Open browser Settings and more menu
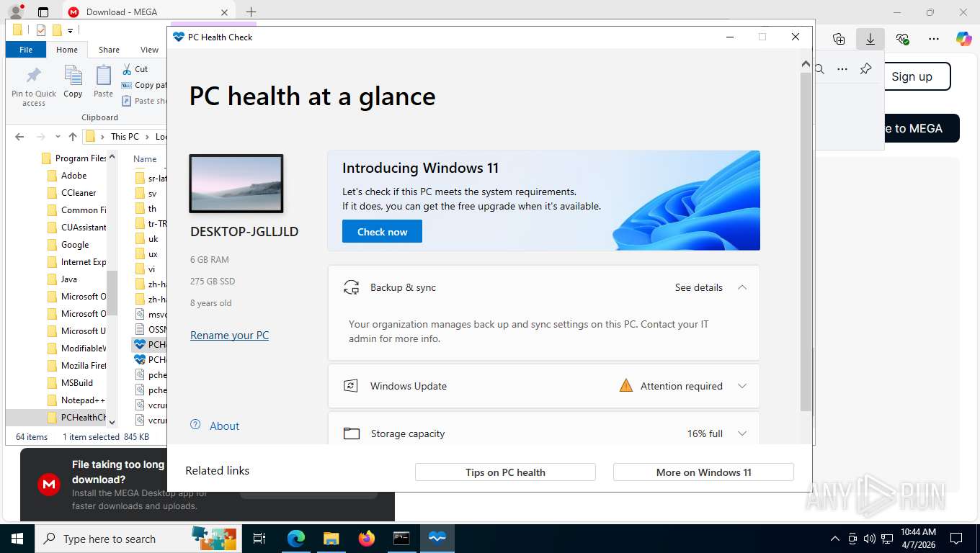The width and height of the screenshot is (980, 553). click(x=934, y=39)
